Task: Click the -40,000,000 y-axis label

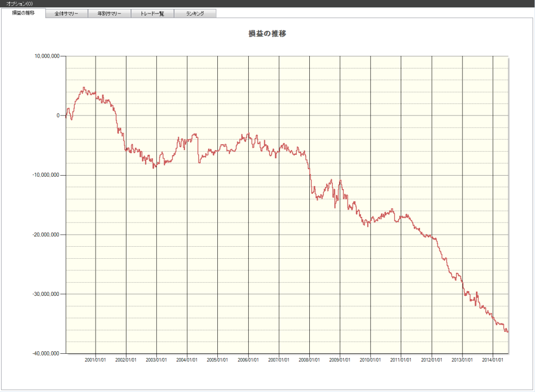Action: tap(46, 353)
